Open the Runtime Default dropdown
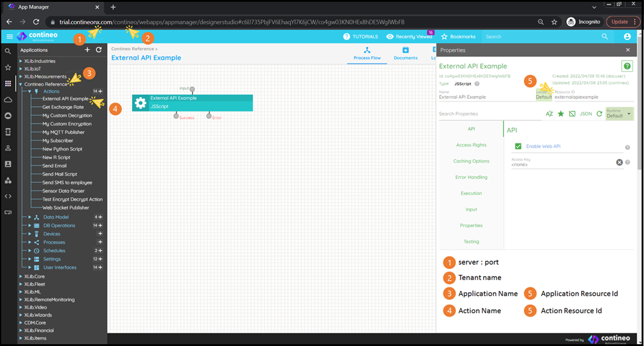 619,113
